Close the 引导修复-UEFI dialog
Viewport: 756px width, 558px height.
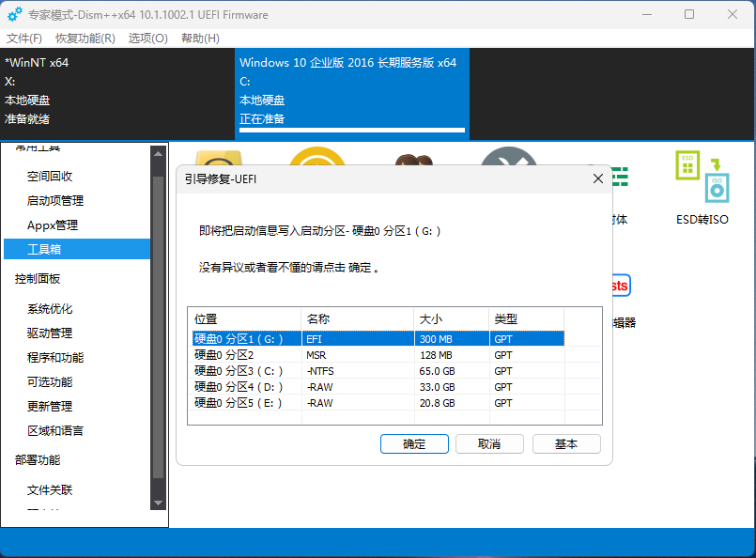[x=598, y=178]
